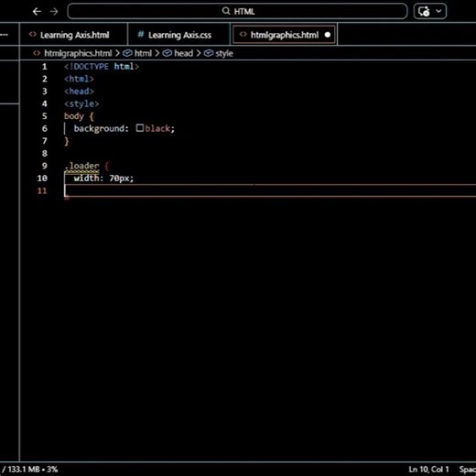Place the cursor on the .loader selector
The height and width of the screenshot is (476, 476).
pyautogui.click(x=81, y=166)
